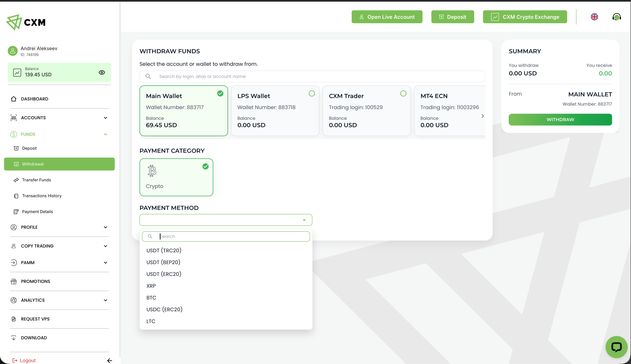The width and height of the screenshot is (631, 364).
Task: Click the green WITHDRAW button
Action: pos(560,119)
